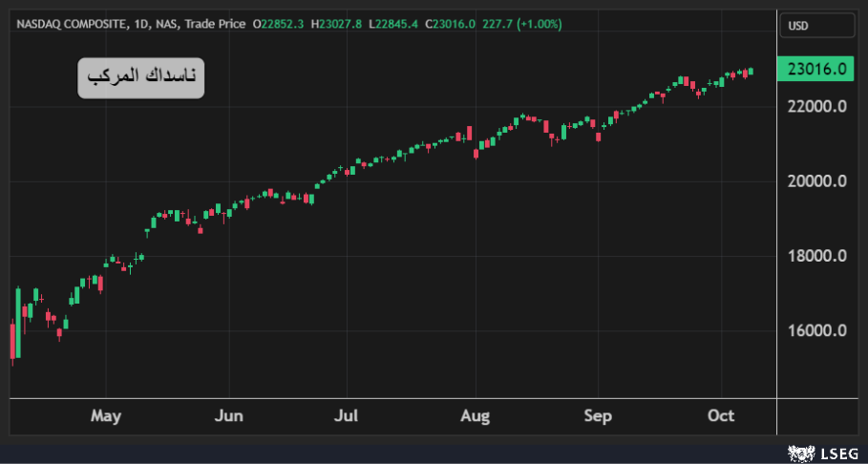The height and width of the screenshot is (464, 868).
Task: Click the 16000.0 price axis label
Action: [815, 331]
